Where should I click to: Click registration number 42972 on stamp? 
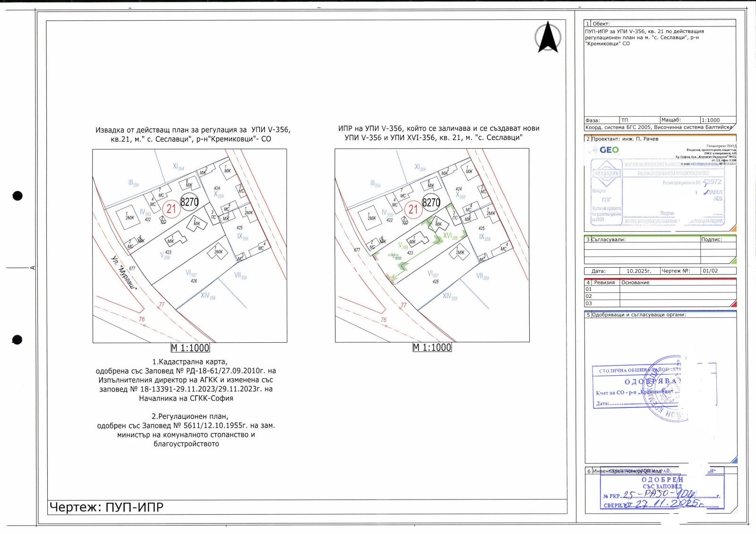point(712,182)
